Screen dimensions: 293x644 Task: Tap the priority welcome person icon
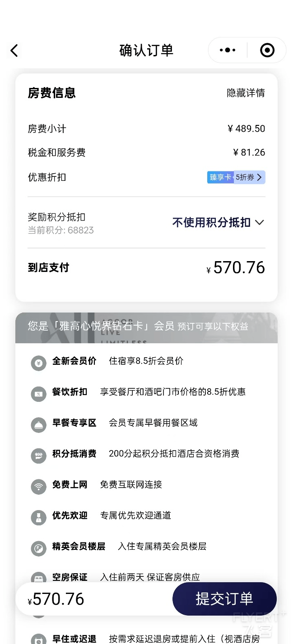pos(38,517)
